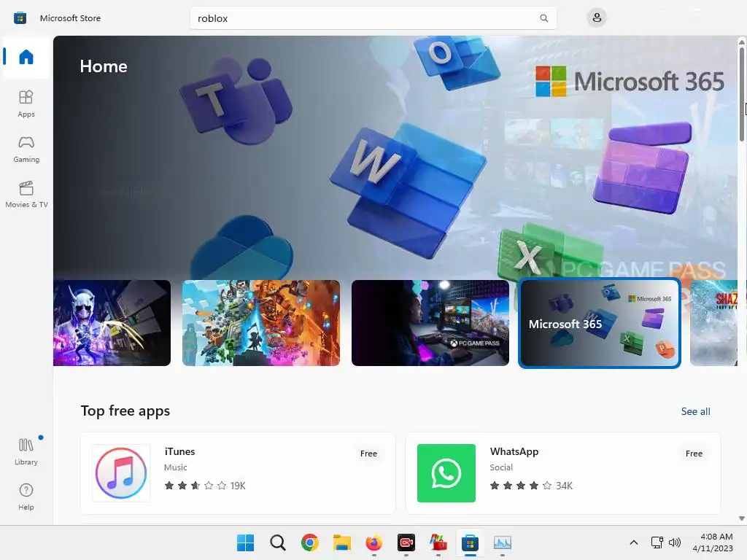Screen dimensions: 747x560
Task: Show hidden tray icons chevron
Action: pos(634,542)
